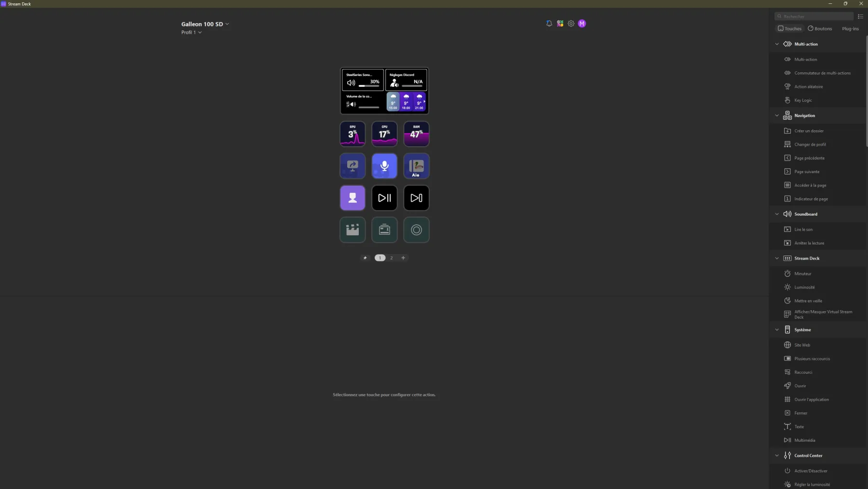Select the skip-to-next-track key
The height and width of the screenshot is (489, 868).
pos(416,198)
